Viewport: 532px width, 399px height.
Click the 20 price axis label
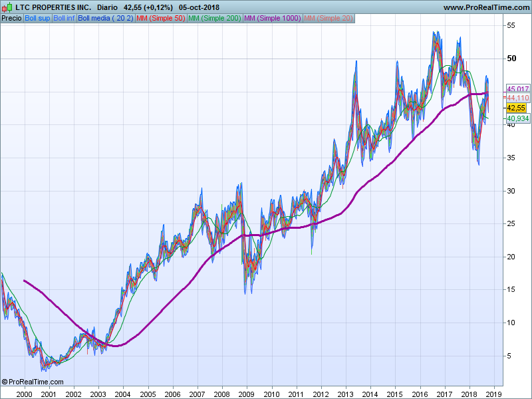pos(511,257)
